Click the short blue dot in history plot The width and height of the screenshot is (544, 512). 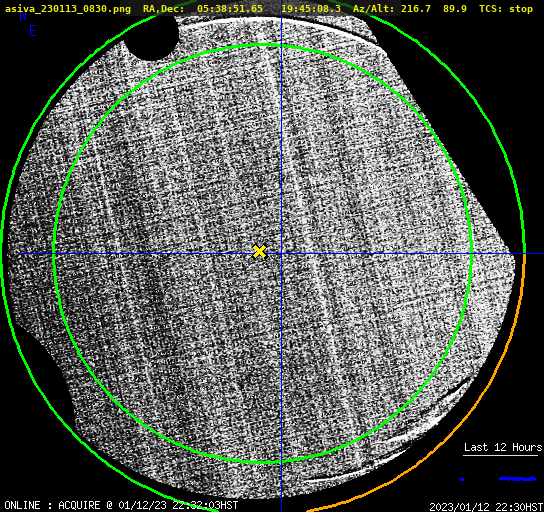pyautogui.click(x=462, y=479)
